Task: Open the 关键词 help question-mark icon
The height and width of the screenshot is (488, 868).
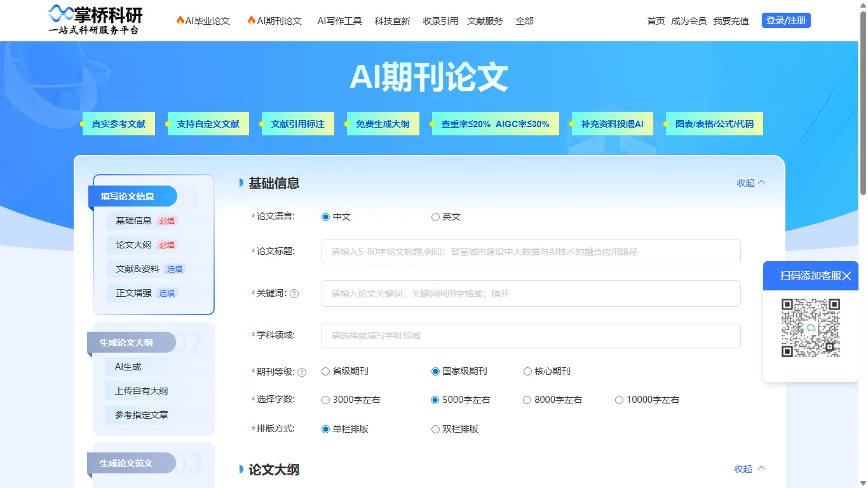Action: [x=294, y=293]
